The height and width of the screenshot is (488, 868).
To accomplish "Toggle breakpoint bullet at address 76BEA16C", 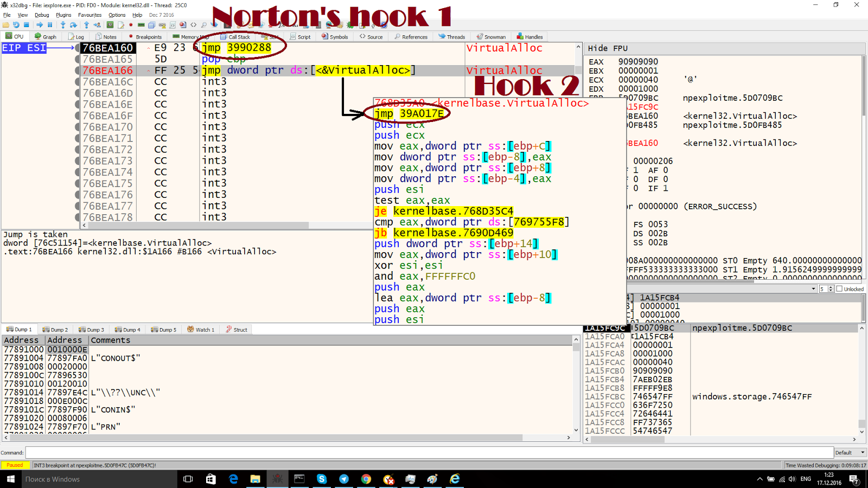I will (78, 82).
